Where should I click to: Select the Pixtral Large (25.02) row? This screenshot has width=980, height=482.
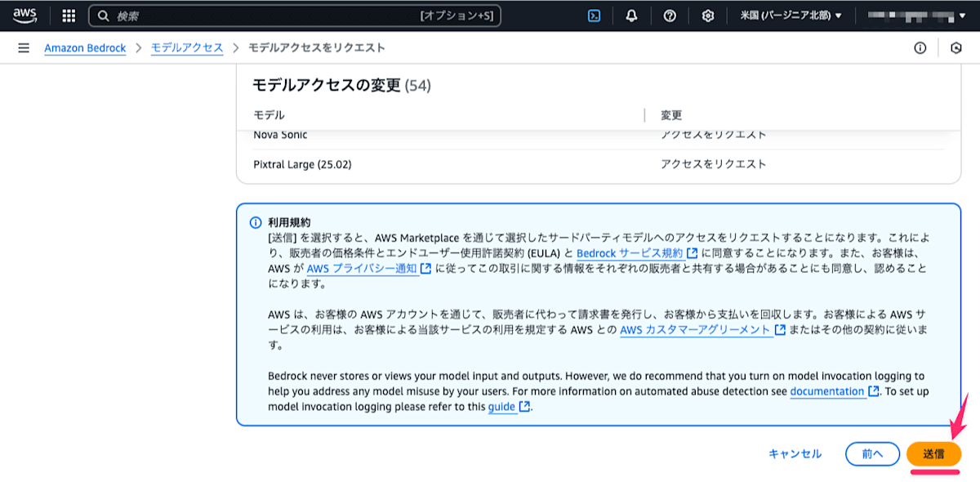598,164
